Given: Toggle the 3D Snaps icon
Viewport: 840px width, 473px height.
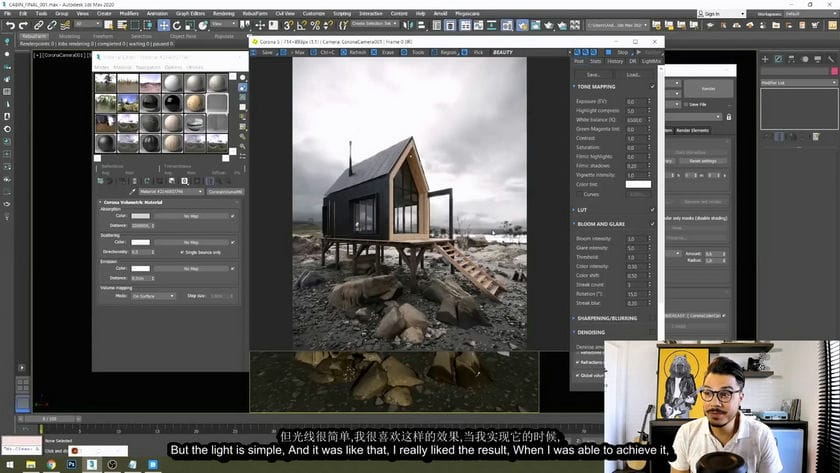Looking at the screenshot, I should (x=288, y=25).
